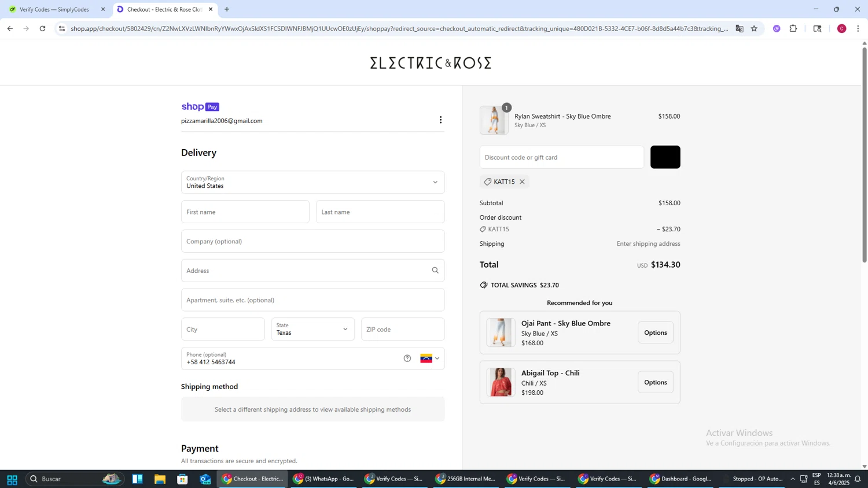Open the Chrome three-dot menu
The height and width of the screenshot is (488, 868).
858,28
